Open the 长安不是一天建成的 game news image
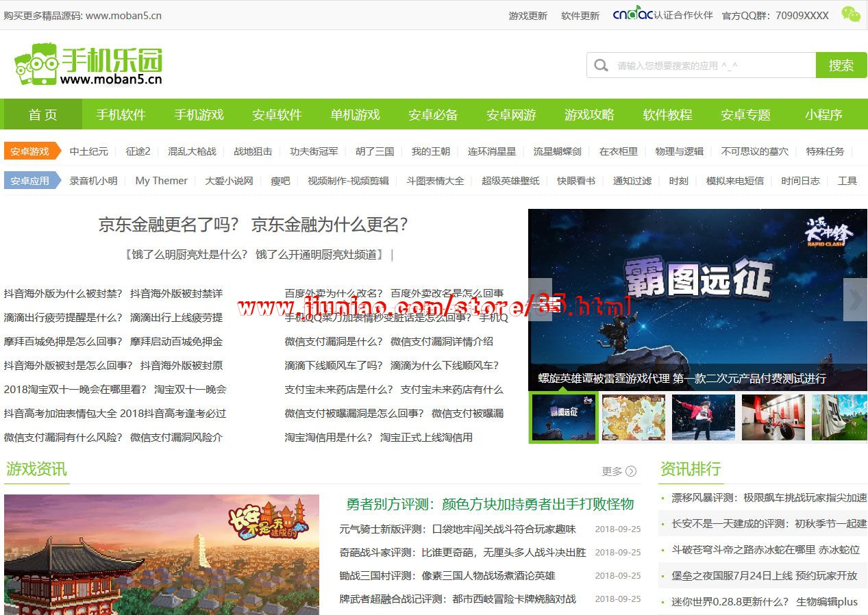Image resolution: width=868 pixels, height=615 pixels. [x=162, y=555]
